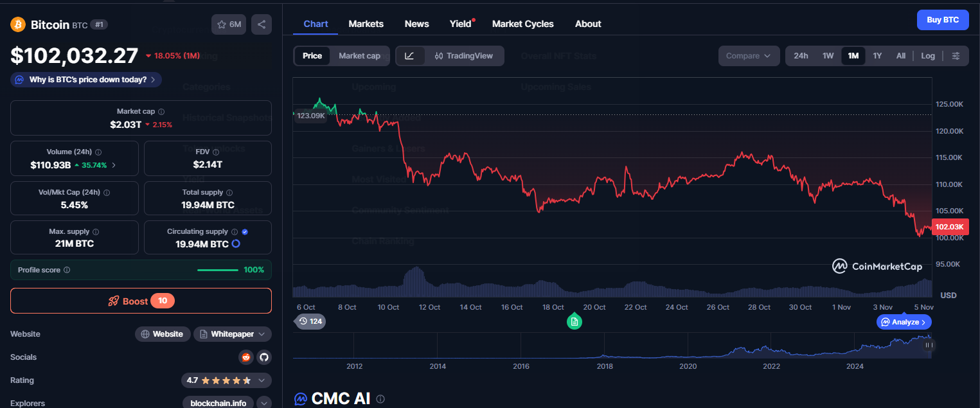
Task: Toggle Log scale on the chart
Action: click(x=927, y=56)
